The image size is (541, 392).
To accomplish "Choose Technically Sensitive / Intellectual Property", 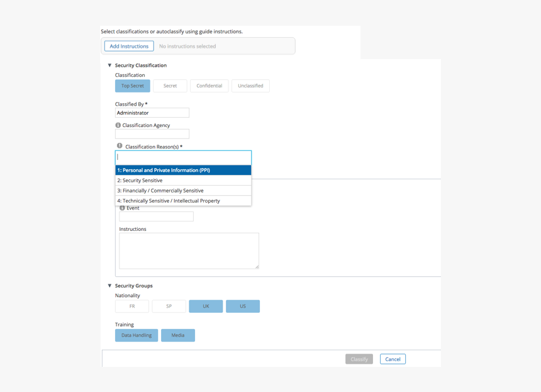I will [183, 201].
